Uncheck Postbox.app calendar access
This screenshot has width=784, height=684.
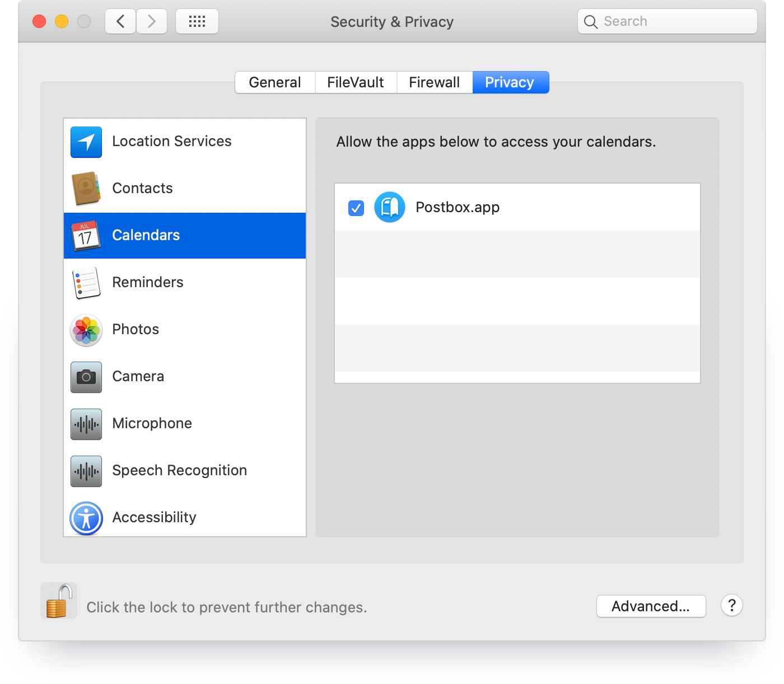[x=356, y=208]
